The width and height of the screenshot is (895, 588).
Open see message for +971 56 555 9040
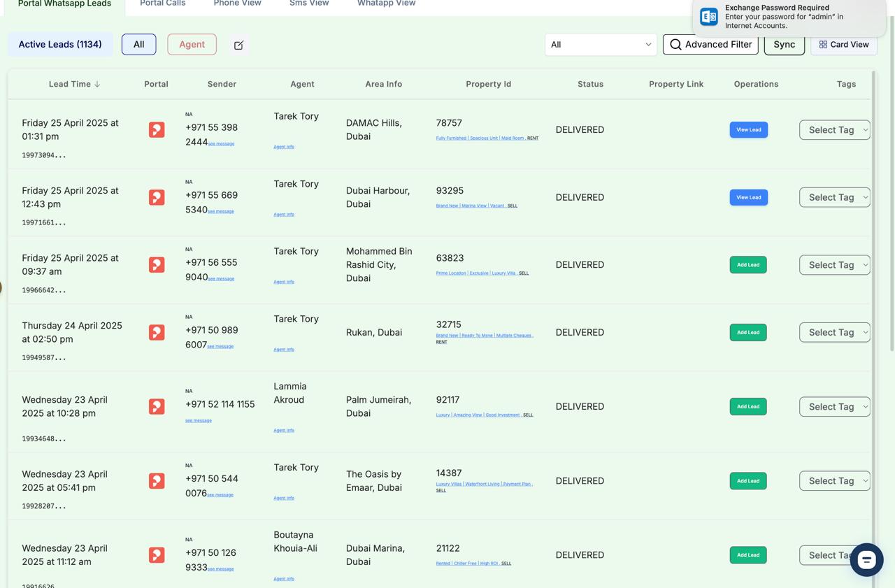pyautogui.click(x=221, y=279)
